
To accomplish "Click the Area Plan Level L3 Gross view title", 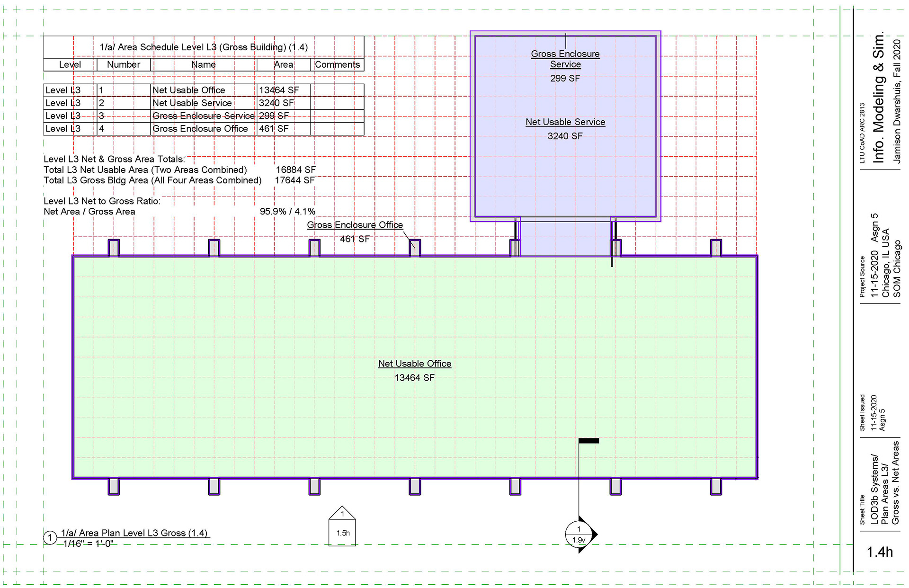I will (134, 533).
